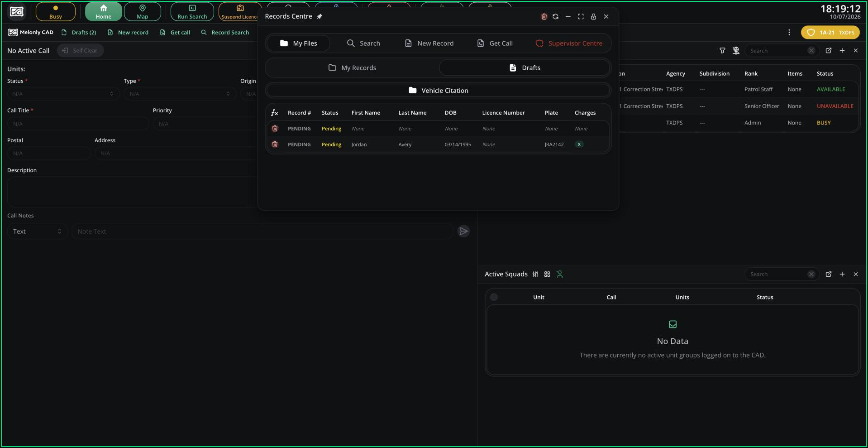Open Drafts (2) in the toolbar
This screenshot has height=448, width=868.
point(79,33)
